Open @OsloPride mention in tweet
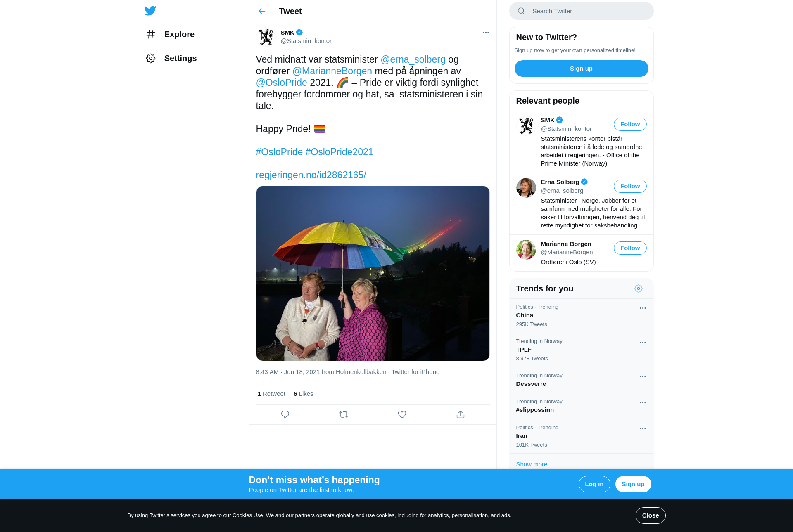 281,83
